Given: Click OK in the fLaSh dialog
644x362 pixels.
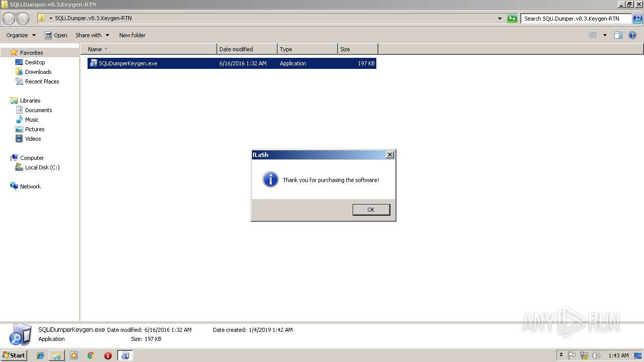Looking at the screenshot, I should 371,210.
